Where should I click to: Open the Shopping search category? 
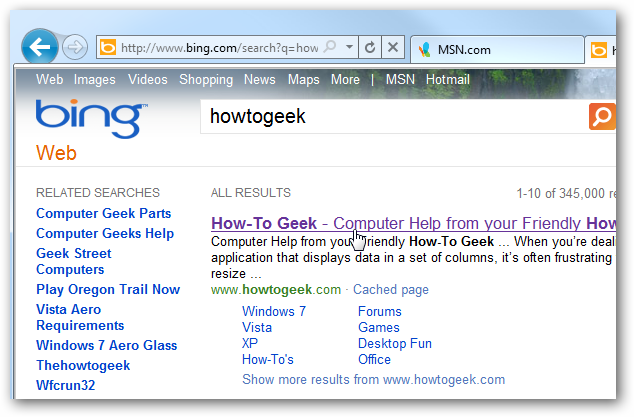206,80
